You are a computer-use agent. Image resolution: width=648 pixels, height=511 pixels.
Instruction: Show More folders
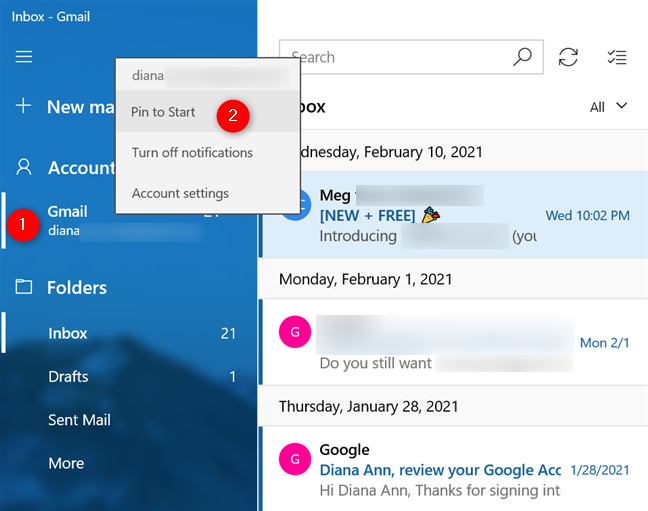pos(129,463)
